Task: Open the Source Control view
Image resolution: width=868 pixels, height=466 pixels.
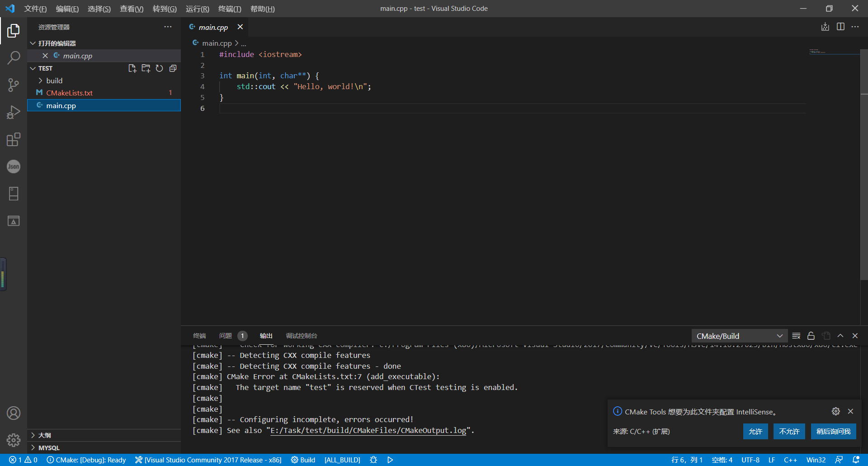Action: (13, 85)
